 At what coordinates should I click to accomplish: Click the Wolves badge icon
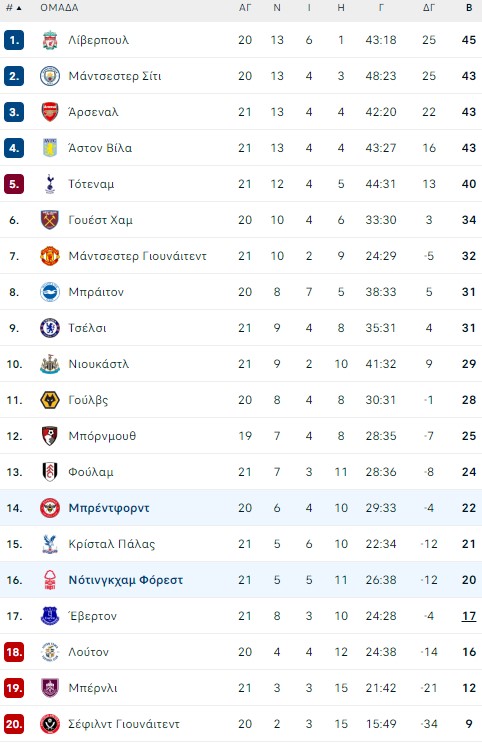pyautogui.click(x=49, y=400)
